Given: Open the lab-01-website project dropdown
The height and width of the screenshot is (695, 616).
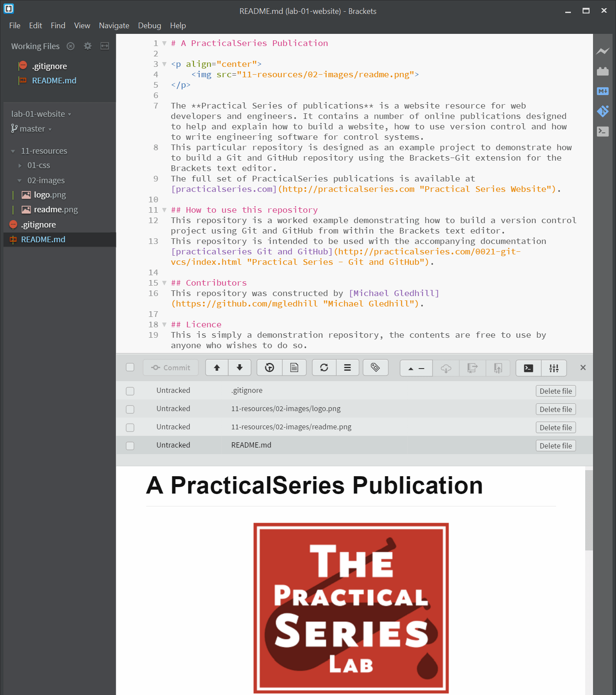Looking at the screenshot, I should (41, 114).
